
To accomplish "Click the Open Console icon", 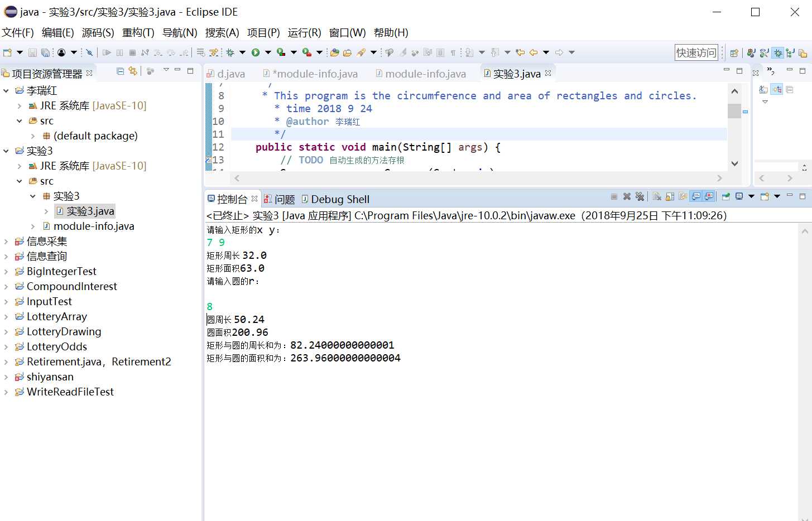I will coord(765,196).
